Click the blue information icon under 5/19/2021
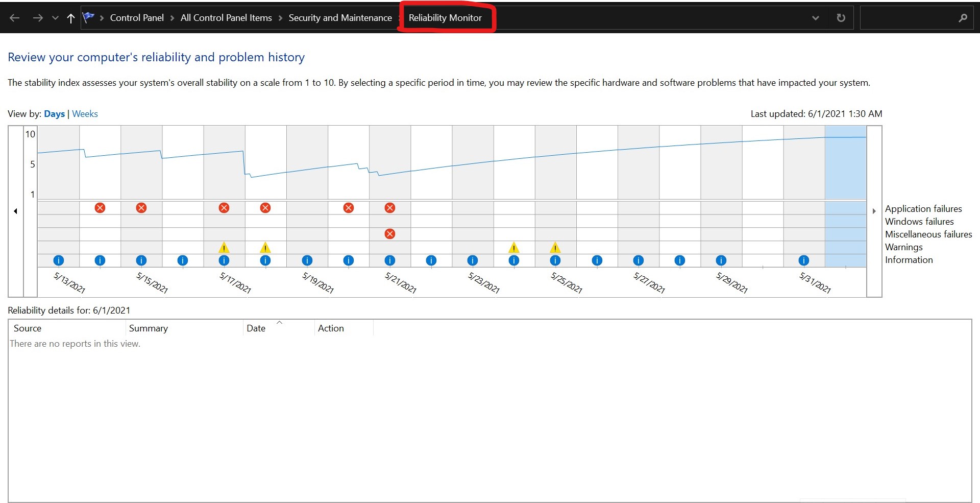Screen dimensions: 980x503 point(307,260)
